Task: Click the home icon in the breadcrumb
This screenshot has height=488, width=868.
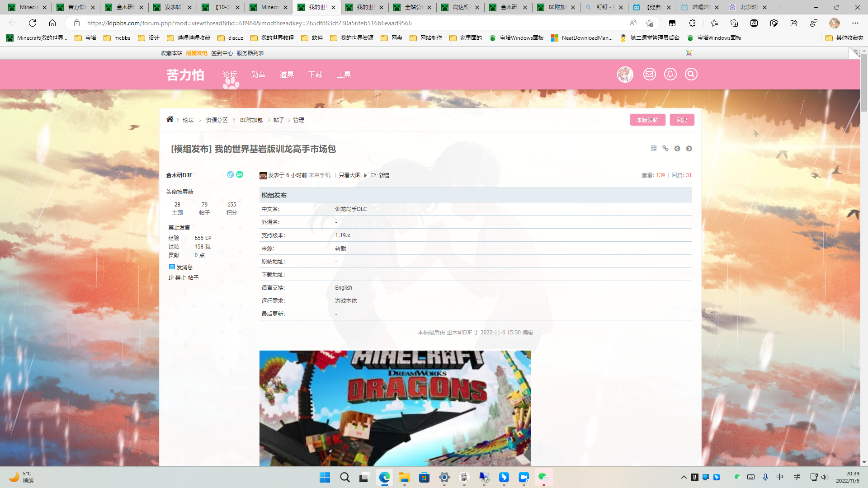Action: [x=170, y=119]
